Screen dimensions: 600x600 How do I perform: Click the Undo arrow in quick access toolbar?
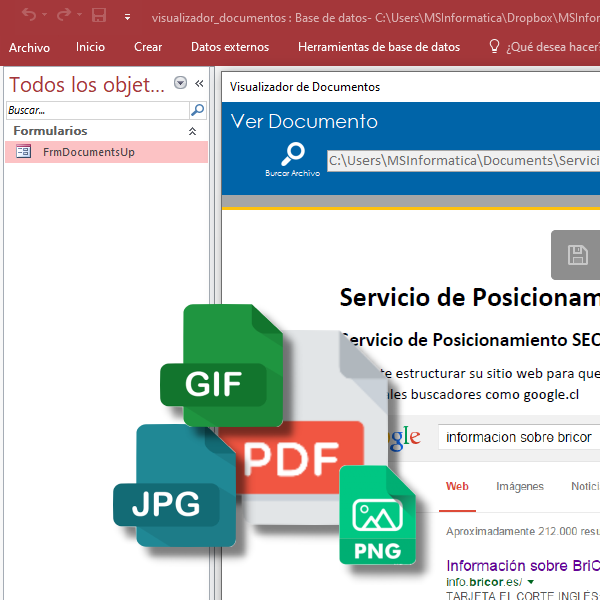pos(29,15)
